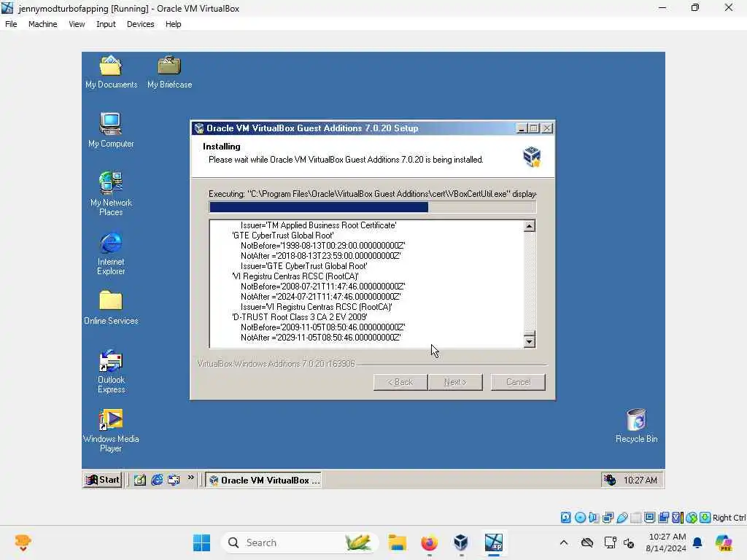Click the guest tray VirtualBox icon
Image resolution: width=747 pixels, height=560 pixels.
pos(611,480)
